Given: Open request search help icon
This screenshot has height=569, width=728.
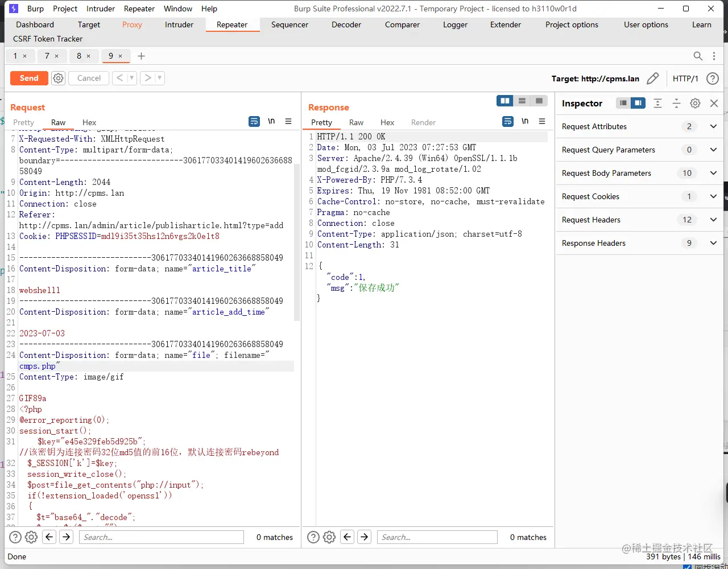Looking at the screenshot, I should pyautogui.click(x=15, y=537).
